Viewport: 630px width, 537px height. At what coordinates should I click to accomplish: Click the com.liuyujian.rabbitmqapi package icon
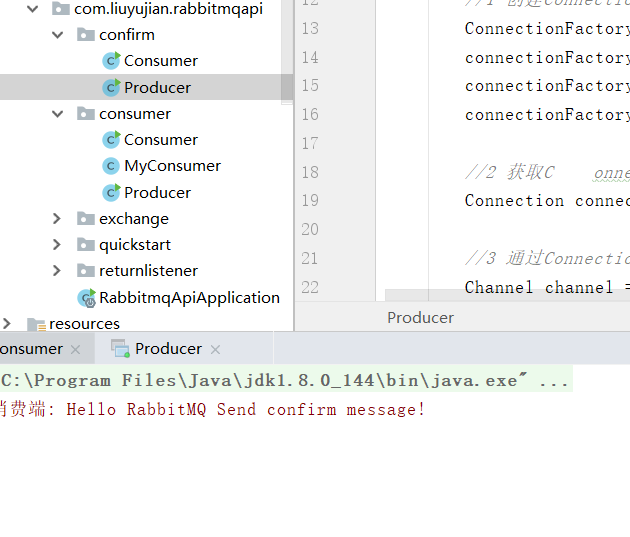pos(61,8)
